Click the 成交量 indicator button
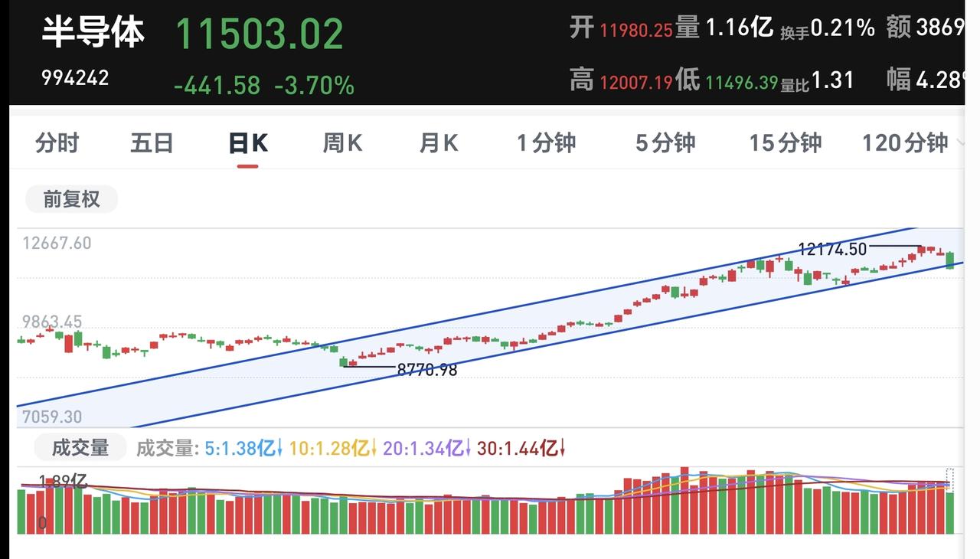This screenshot has height=559, width=980. [x=80, y=447]
